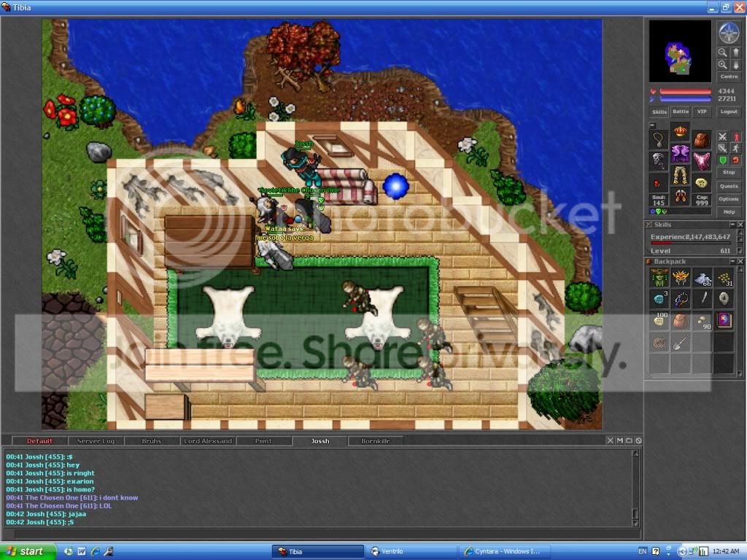Switch to the Bruhs chat tab
Image resolution: width=747 pixels, height=560 pixels.
152,441
